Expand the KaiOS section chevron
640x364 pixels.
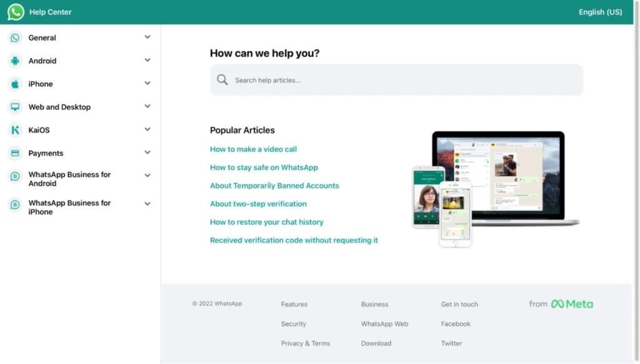click(147, 130)
